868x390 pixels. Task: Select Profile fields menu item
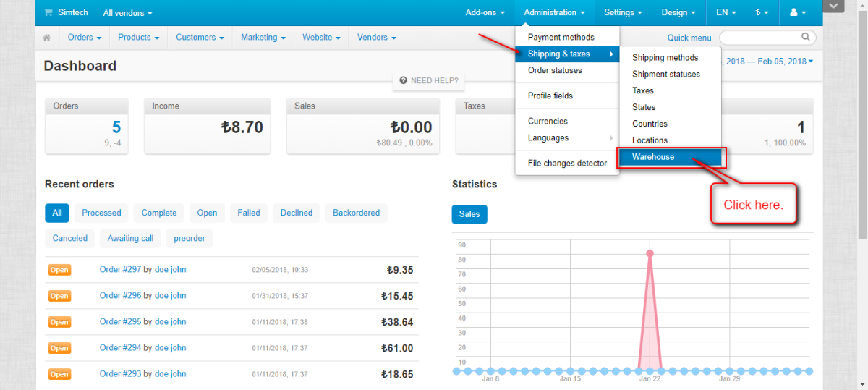click(567, 96)
